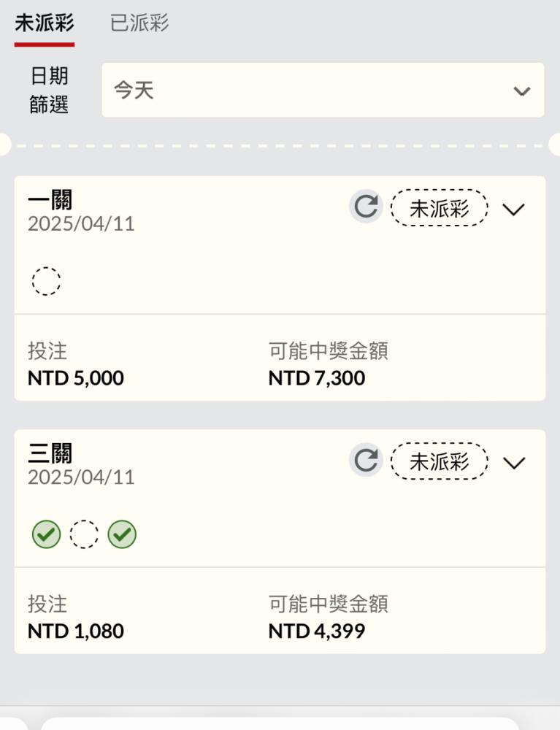This screenshot has width=560, height=730.
Task: Click the NTD 4,399 possible winnings
Action: (317, 631)
